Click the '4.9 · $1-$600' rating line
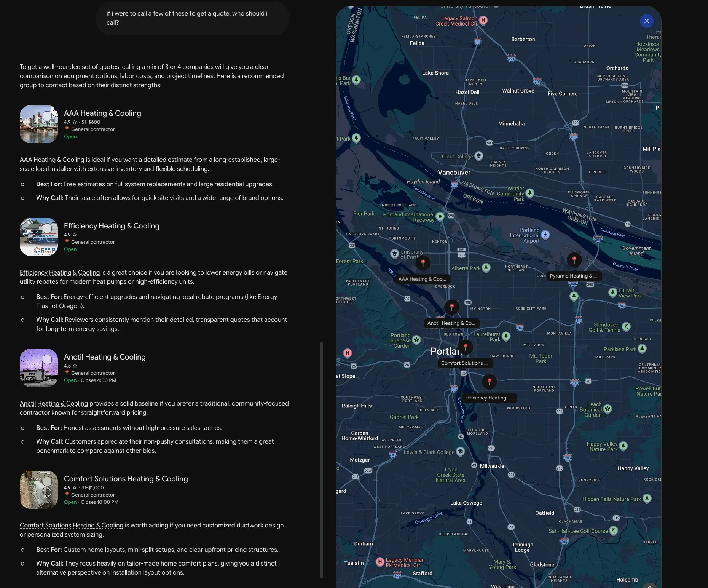708x588 pixels. coord(82,122)
